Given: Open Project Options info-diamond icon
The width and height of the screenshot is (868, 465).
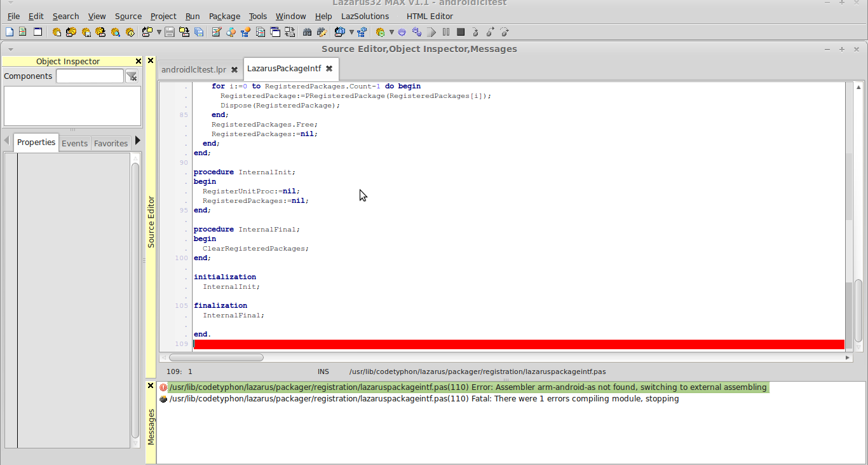Looking at the screenshot, I should click(130, 32).
